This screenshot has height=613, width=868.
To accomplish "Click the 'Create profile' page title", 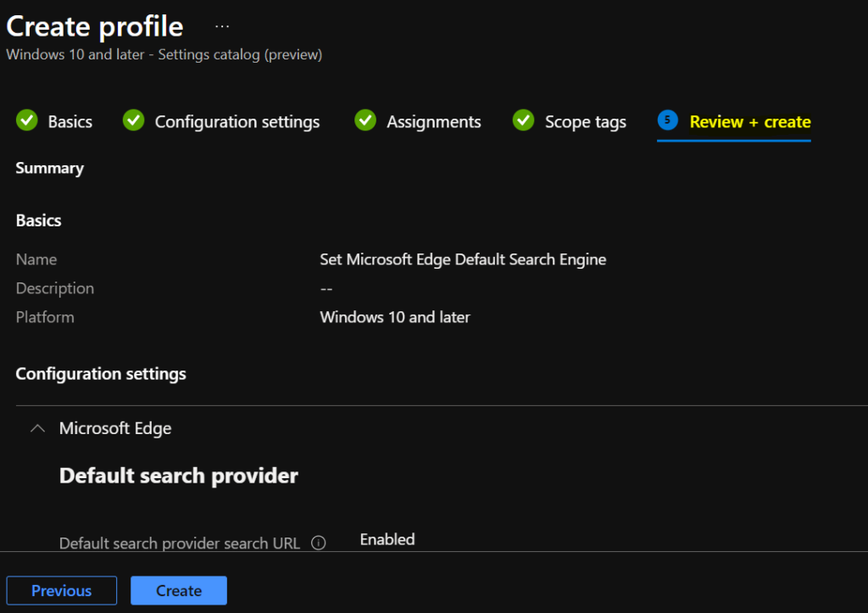I will [95, 26].
